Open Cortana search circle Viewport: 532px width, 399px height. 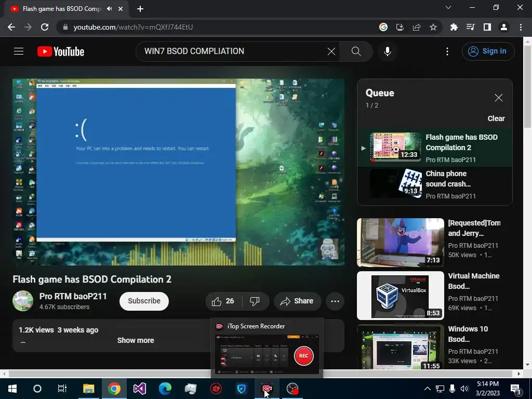coord(37,389)
